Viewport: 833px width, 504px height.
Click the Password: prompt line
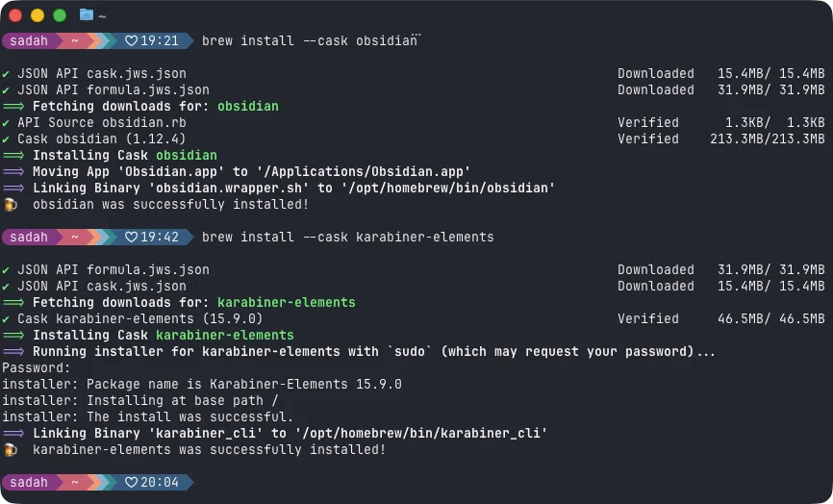pos(37,368)
